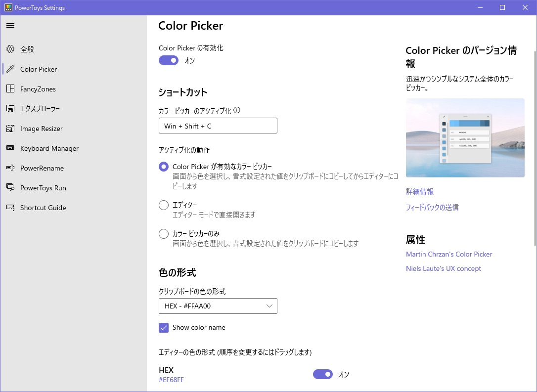Click the eyedropper Color Picker sidebar icon
Image resolution: width=537 pixels, height=392 pixels.
coord(10,69)
